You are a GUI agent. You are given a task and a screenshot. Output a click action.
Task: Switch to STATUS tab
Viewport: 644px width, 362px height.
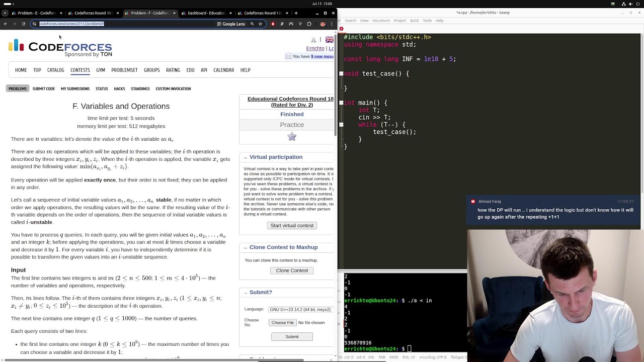point(102,88)
